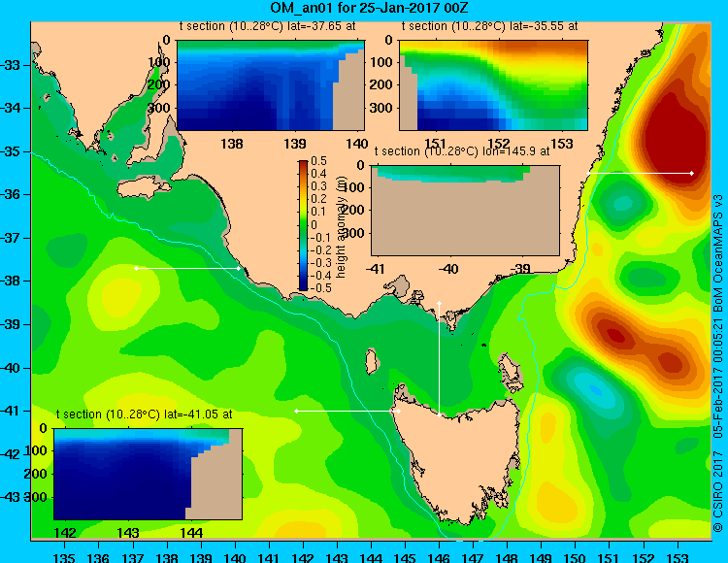Click the dark red top of the height anomaly color bar
The image size is (728, 563).
pos(303,163)
